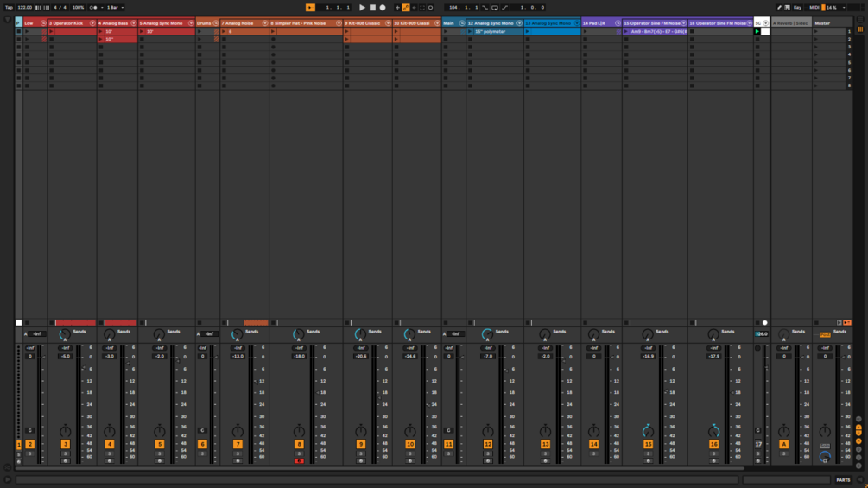
Task: Open 8 Simpler Hat - Pink Noise dropdown
Action: tap(339, 23)
